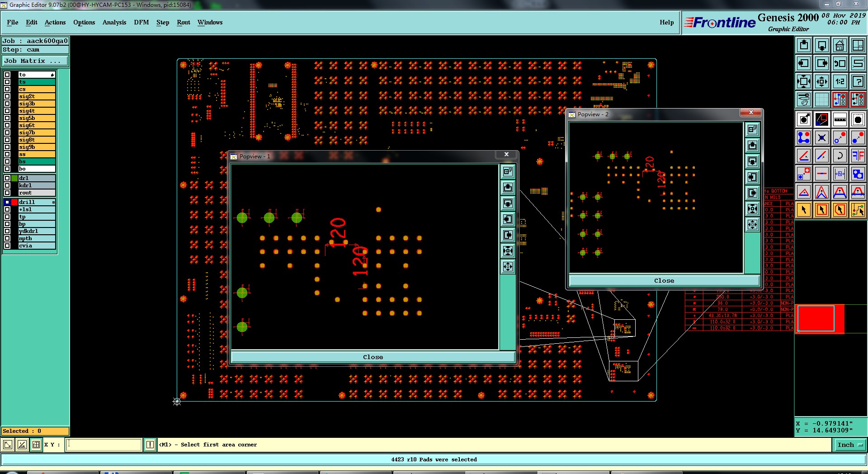Viewport: 868px width, 474px height.
Task: Click the zoom-out shrink arrows icon
Action: click(x=822, y=81)
